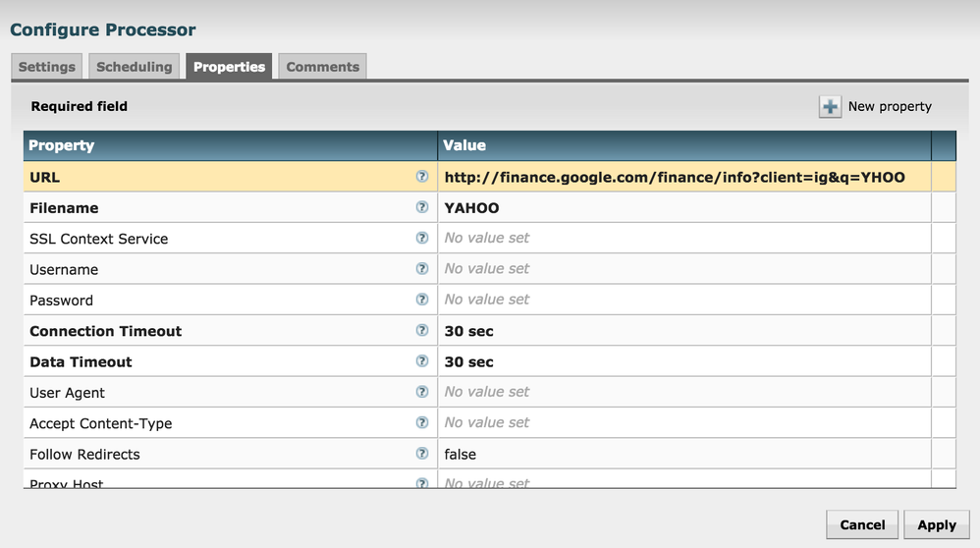Click the help icon beside Filename
980x548 pixels.
422,207
